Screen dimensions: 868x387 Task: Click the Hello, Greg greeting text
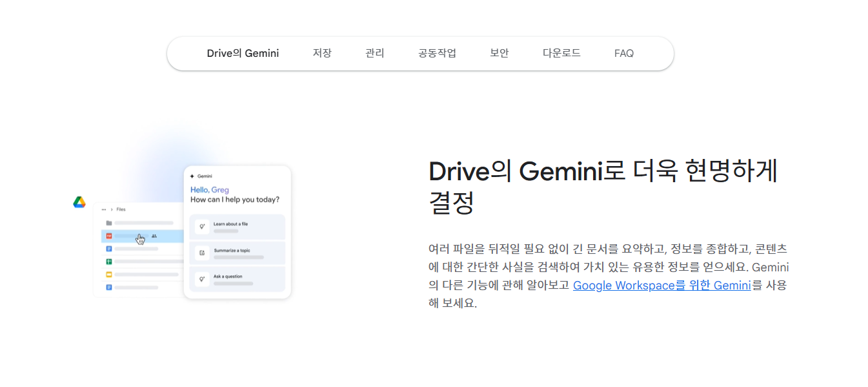pos(210,190)
